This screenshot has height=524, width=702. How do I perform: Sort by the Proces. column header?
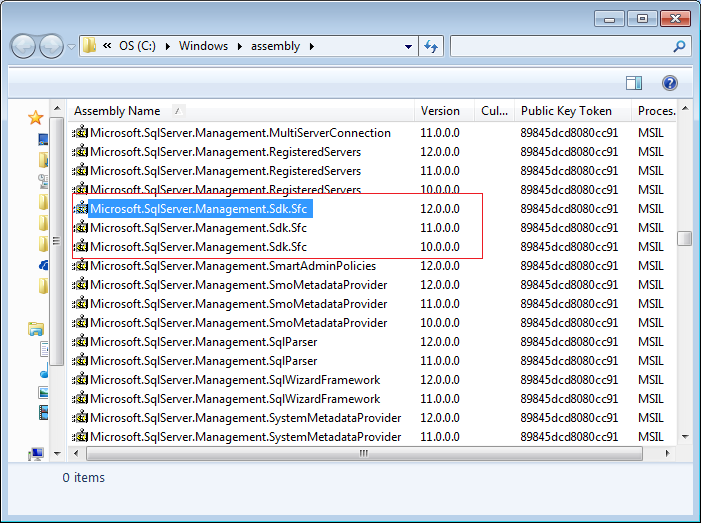656,111
